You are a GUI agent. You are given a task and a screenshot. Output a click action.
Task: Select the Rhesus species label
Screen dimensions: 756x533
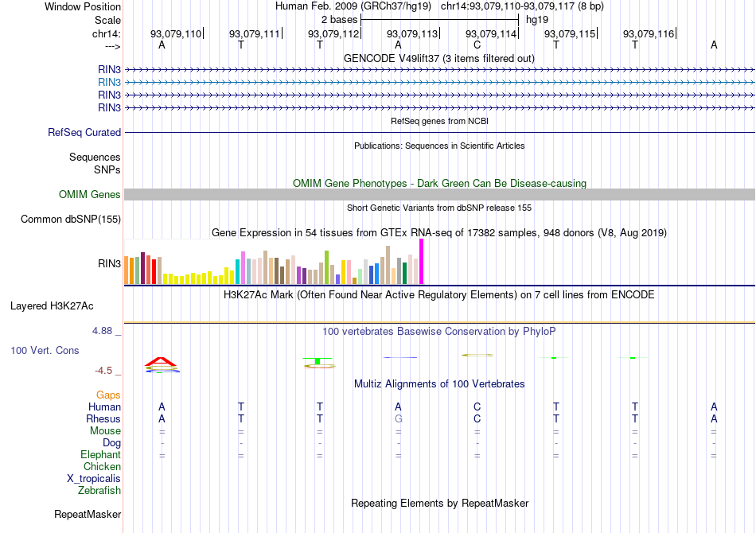[x=103, y=418]
